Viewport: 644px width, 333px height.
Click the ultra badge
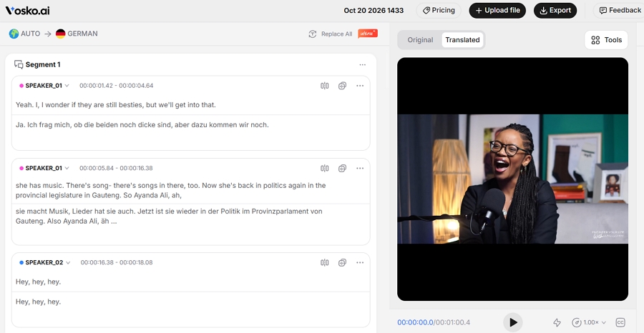(368, 34)
